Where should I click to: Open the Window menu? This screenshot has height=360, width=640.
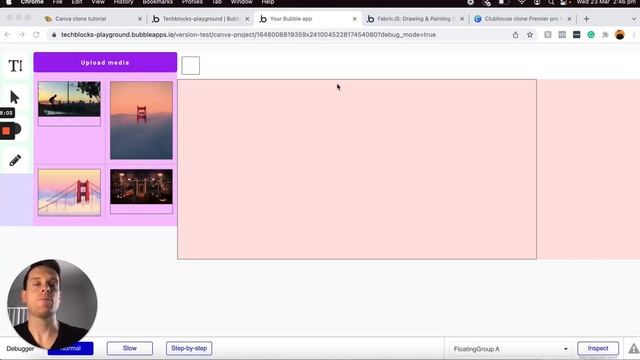242,2
